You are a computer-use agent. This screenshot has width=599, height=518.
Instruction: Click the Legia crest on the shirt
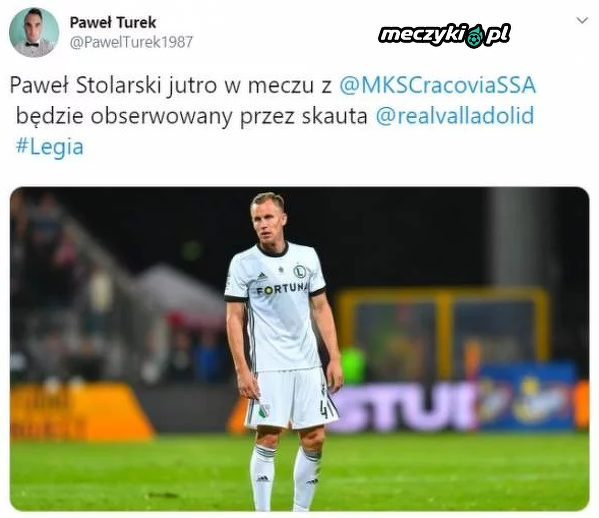(300, 271)
